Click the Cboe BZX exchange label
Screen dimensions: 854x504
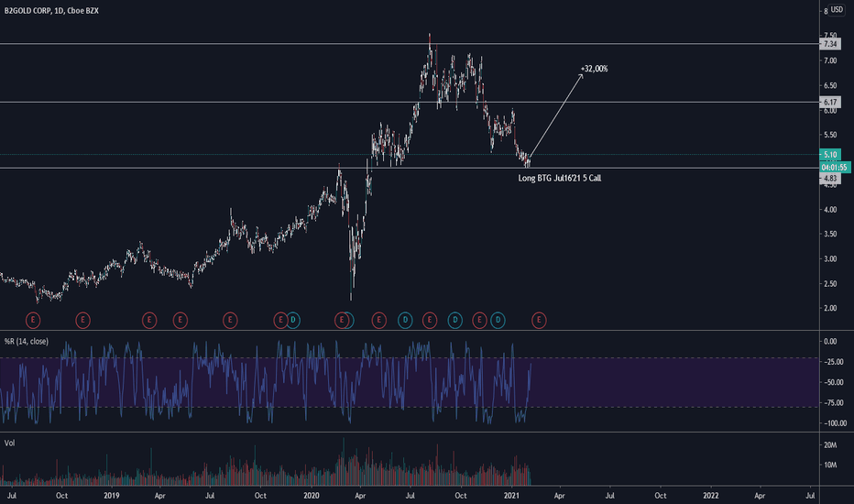point(82,10)
